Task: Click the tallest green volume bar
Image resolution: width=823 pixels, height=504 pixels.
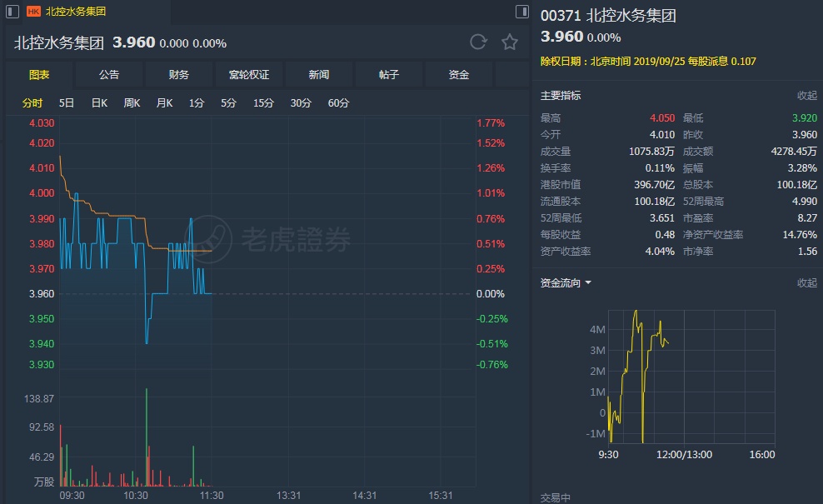Action: click(x=147, y=437)
